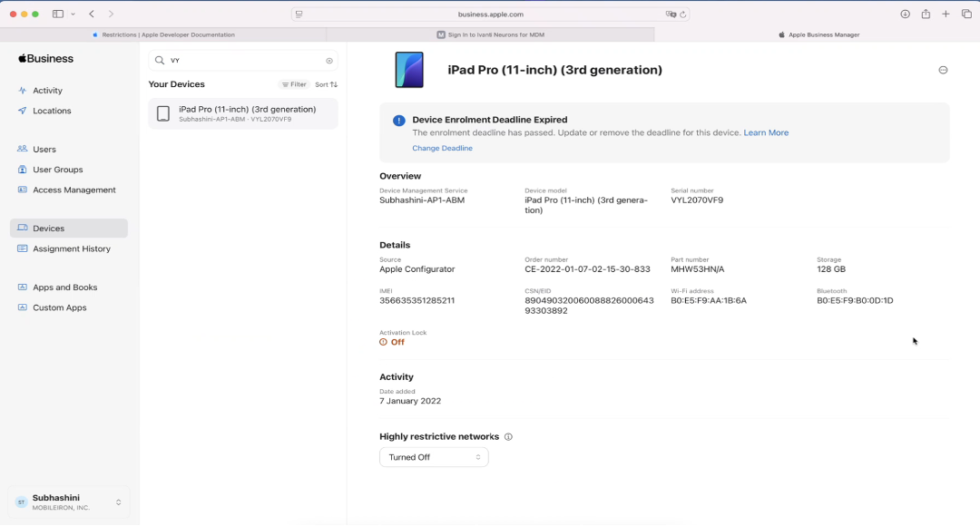Switch to Ivanti Neurons for MDM tab
The width and height of the screenshot is (980, 526).
pyautogui.click(x=490, y=34)
